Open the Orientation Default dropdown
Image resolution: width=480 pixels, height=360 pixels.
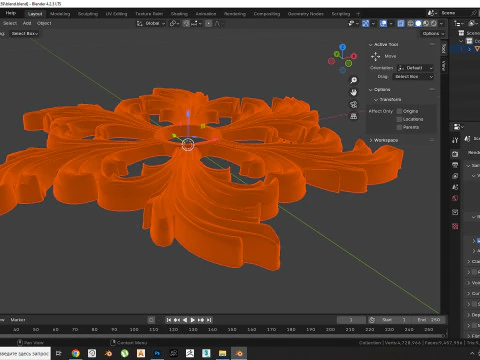click(x=415, y=68)
